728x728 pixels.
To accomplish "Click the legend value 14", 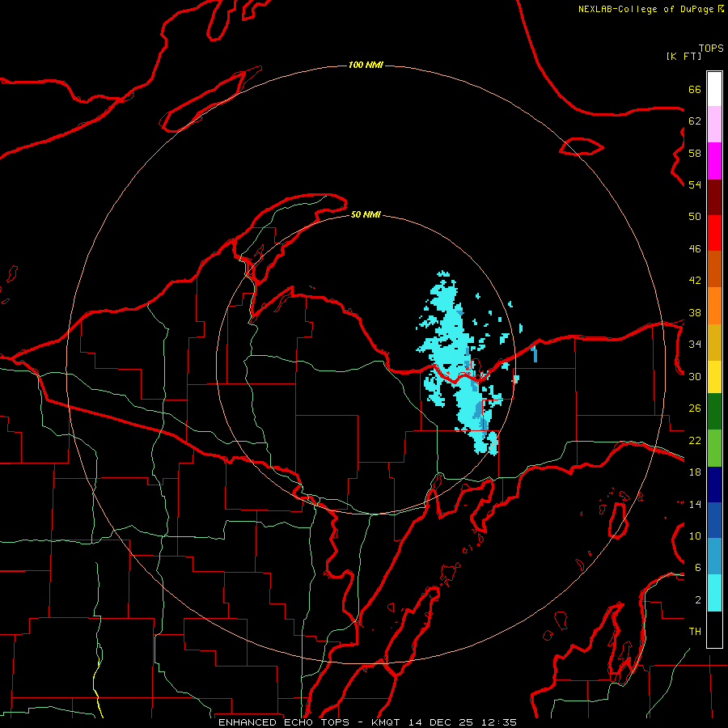I will (695, 504).
